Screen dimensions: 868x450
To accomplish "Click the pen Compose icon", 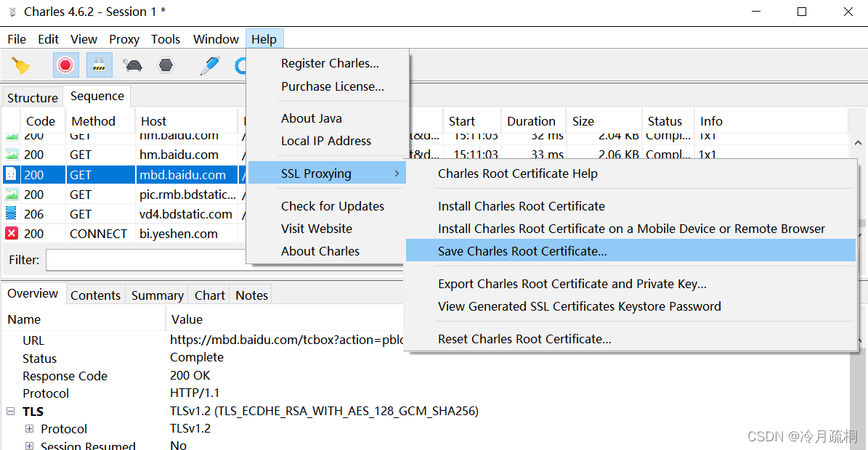I will [210, 65].
